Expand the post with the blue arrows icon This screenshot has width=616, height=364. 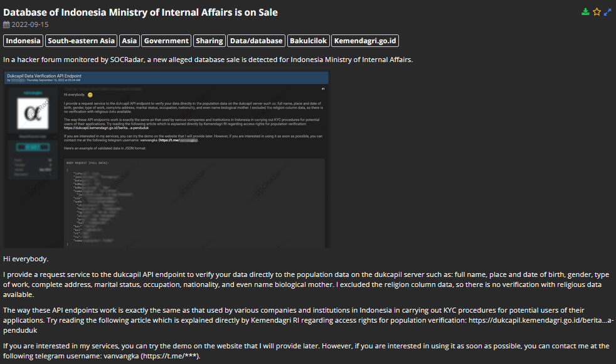(x=607, y=12)
